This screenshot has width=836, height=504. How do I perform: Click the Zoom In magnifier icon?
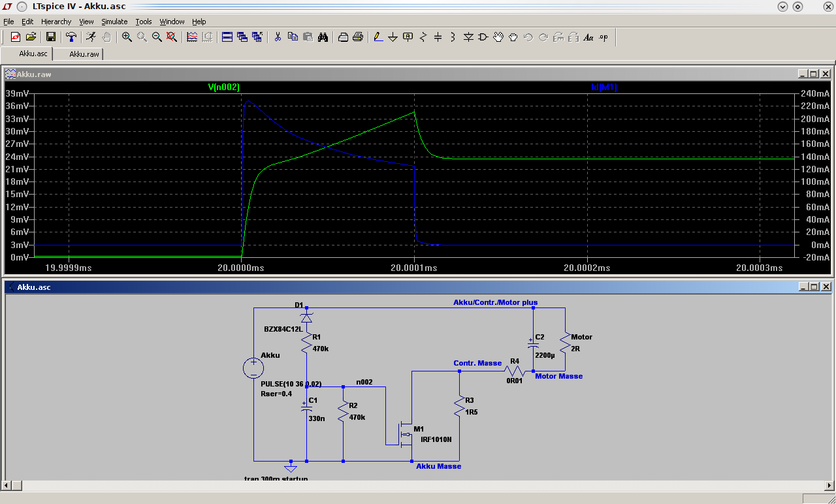pos(127,37)
